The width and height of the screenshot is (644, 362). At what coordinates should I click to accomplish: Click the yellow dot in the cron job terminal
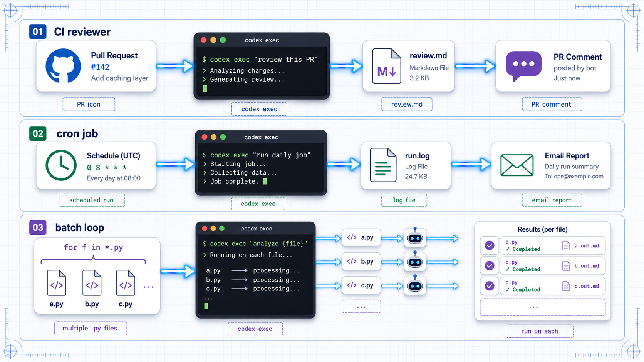click(x=214, y=137)
